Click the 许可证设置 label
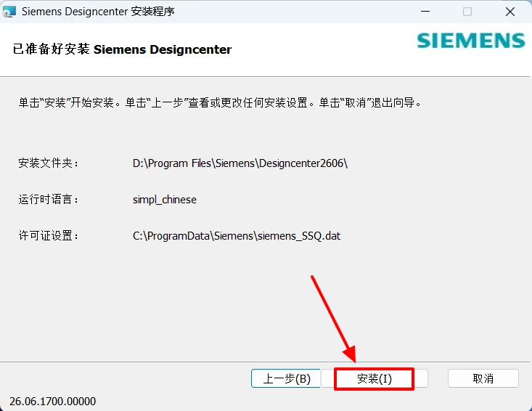532x411 pixels. pyautogui.click(x=48, y=235)
